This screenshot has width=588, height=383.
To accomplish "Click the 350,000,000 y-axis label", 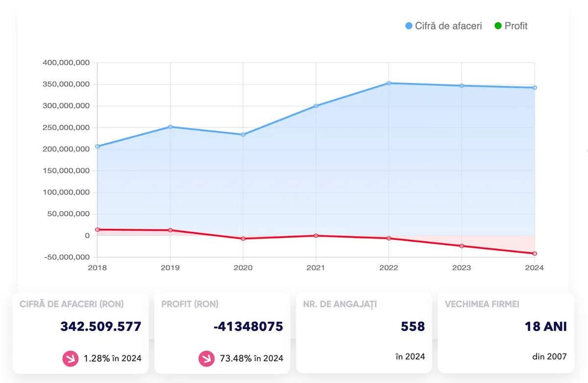I will [x=66, y=84].
